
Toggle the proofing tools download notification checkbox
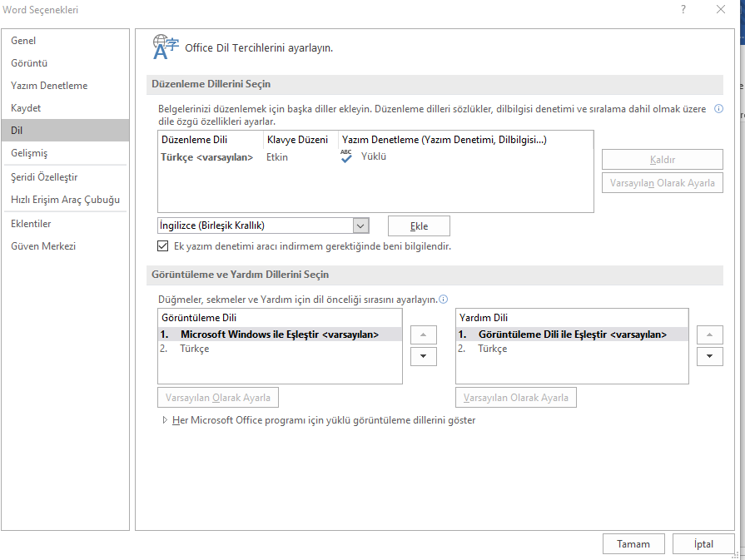[x=163, y=246]
